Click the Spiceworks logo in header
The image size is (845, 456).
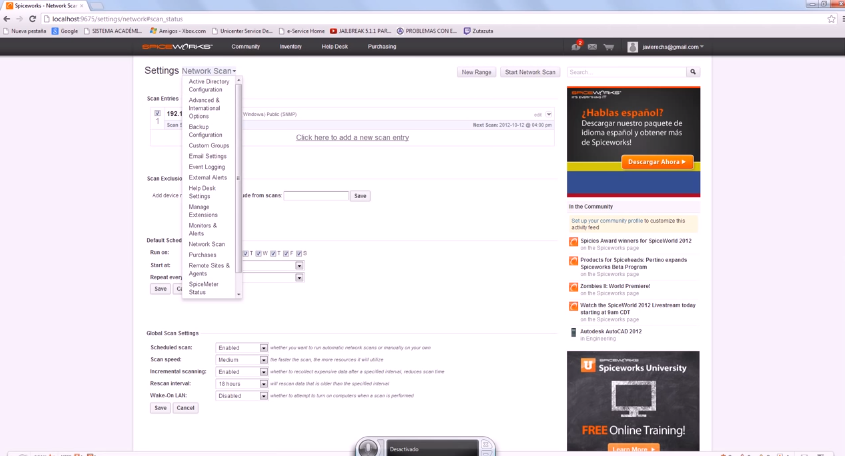(177, 47)
